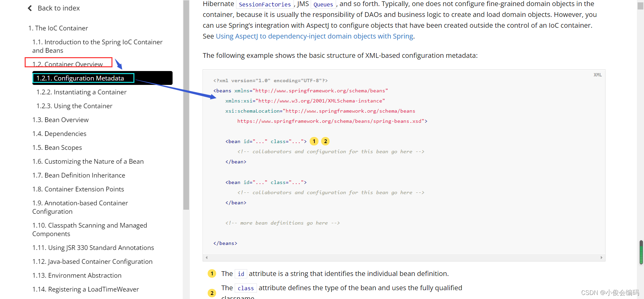Click the inline class code snippet
The width and height of the screenshot is (644, 299).
[x=246, y=288]
